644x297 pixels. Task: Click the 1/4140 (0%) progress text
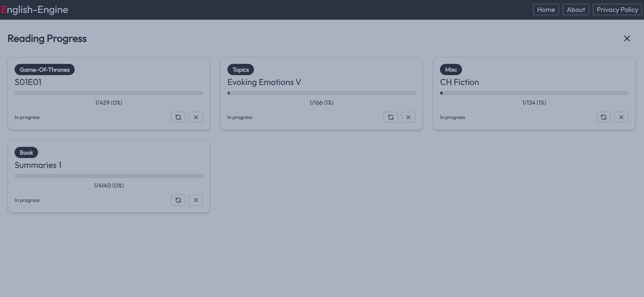coord(109,186)
